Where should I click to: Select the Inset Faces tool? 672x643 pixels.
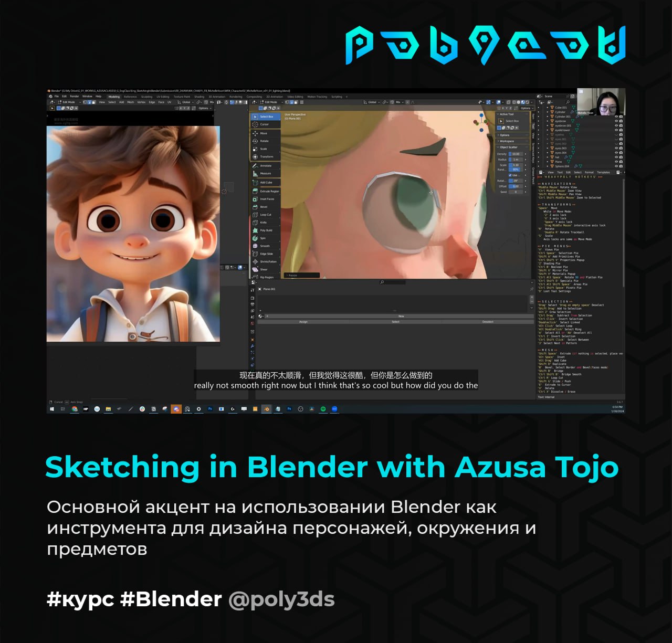(265, 199)
